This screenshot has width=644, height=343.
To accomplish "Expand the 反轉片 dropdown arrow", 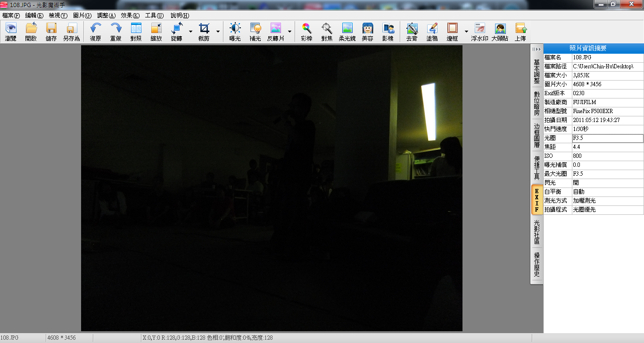I will (x=289, y=32).
